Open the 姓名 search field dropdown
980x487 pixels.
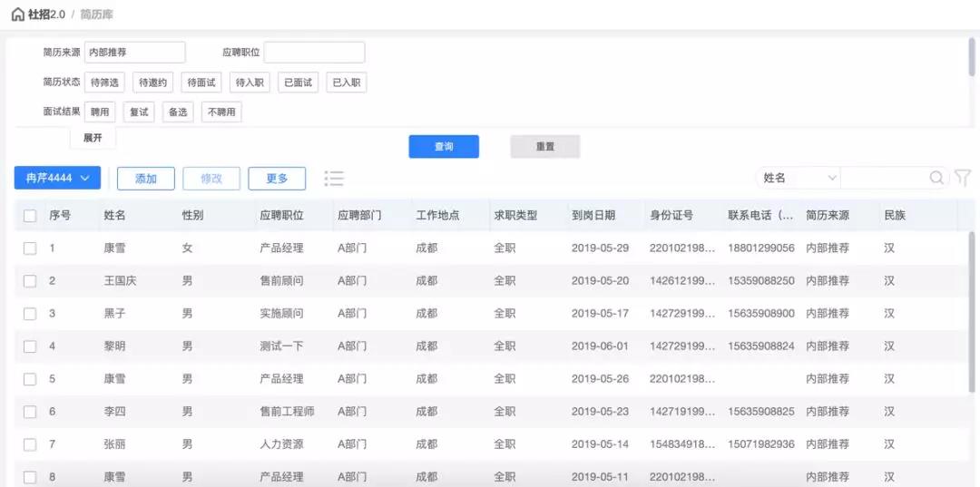tap(799, 178)
